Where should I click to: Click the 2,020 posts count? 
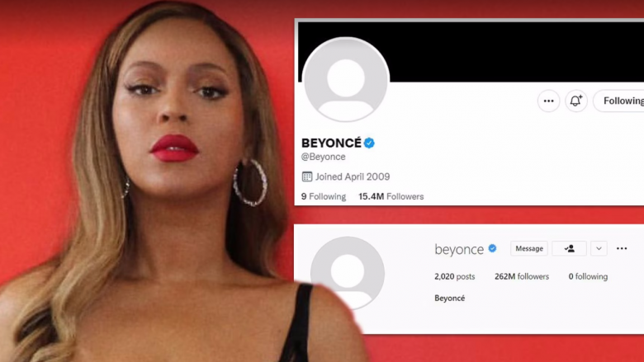pos(455,276)
